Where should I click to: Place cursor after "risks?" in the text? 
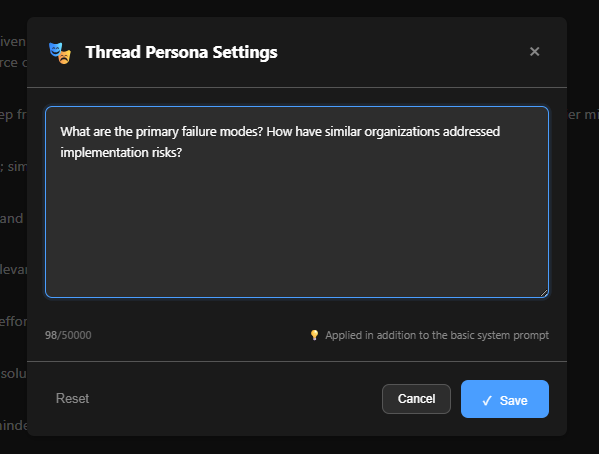(x=183, y=152)
